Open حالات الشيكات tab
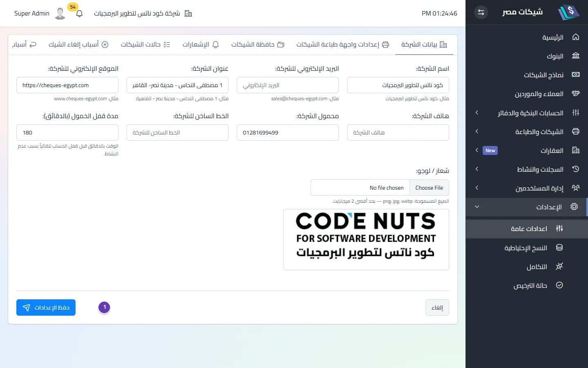This screenshot has height=368, width=588. click(x=145, y=45)
